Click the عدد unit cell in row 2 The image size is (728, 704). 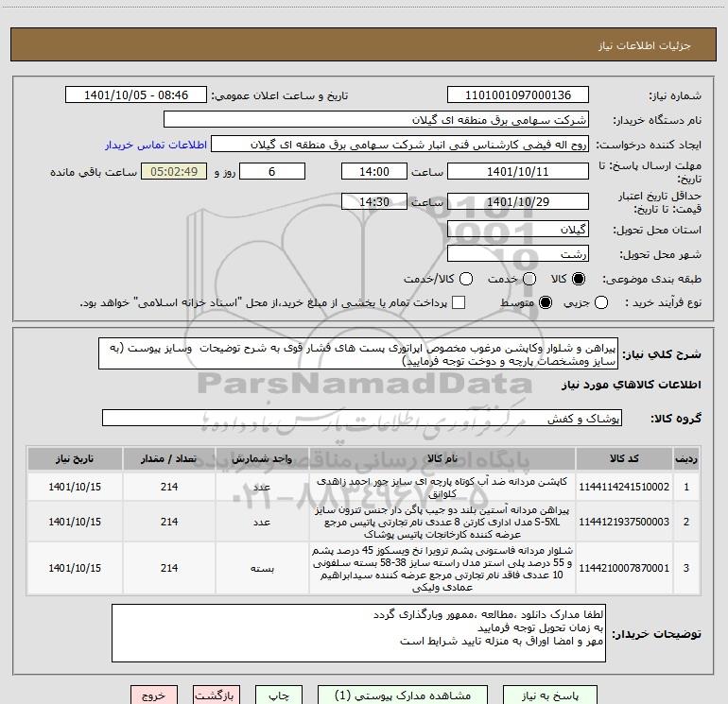(262, 522)
